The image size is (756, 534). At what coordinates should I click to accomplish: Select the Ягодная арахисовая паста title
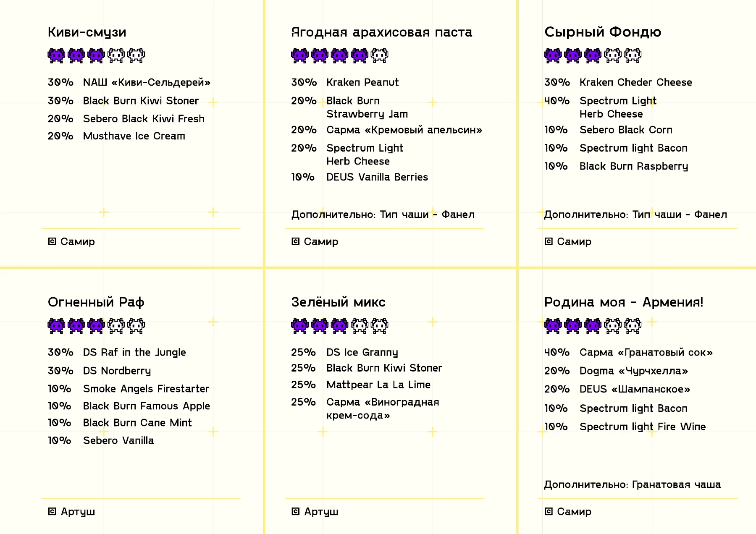click(382, 32)
